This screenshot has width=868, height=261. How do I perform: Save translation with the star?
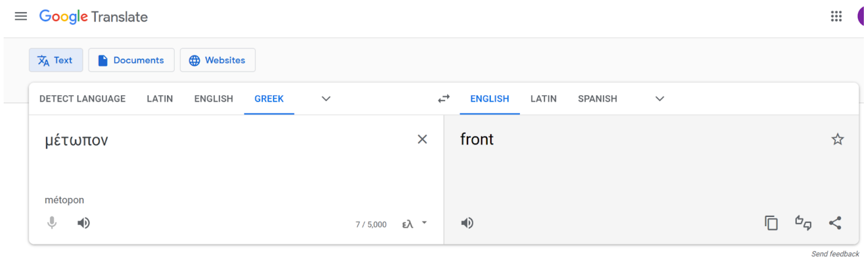pyautogui.click(x=837, y=139)
